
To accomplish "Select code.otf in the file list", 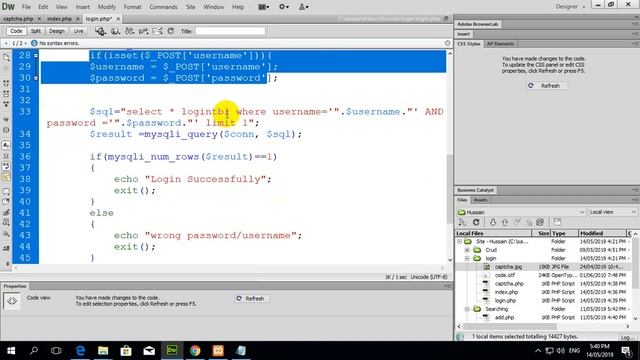I will 504,275.
